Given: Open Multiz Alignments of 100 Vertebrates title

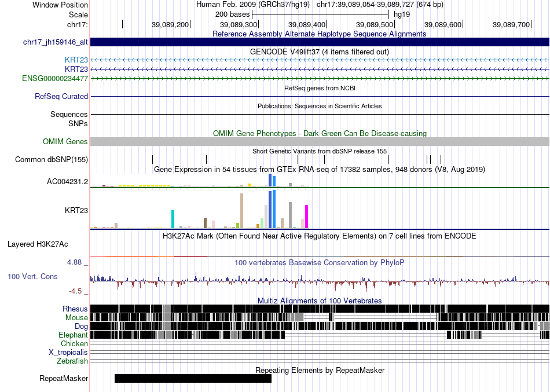Looking at the screenshot, I should pos(320,301).
